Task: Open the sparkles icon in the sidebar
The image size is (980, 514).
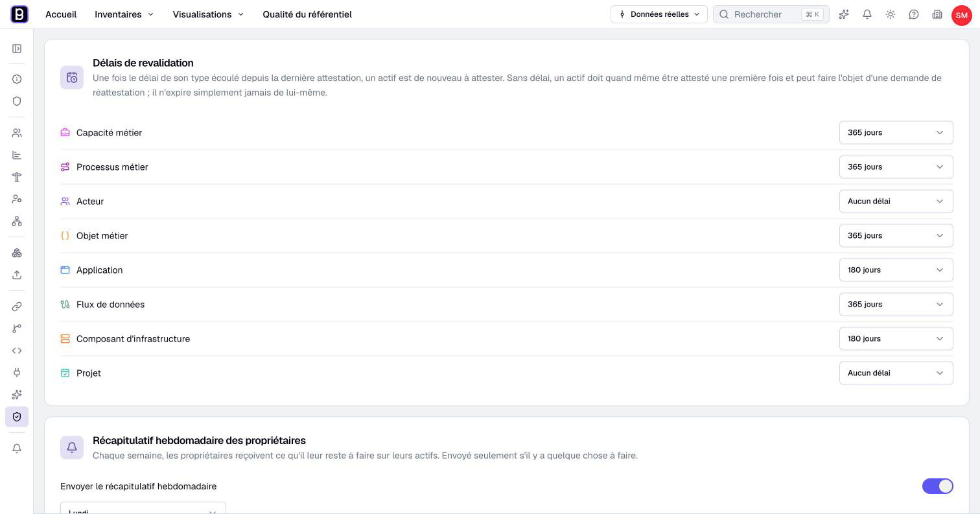Action: pyautogui.click(x=17, y=395)
